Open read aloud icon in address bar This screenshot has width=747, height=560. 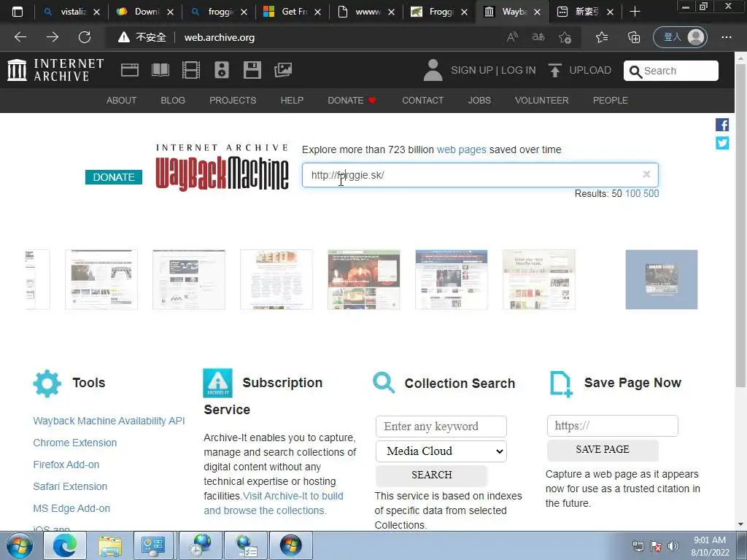[512, 37]
